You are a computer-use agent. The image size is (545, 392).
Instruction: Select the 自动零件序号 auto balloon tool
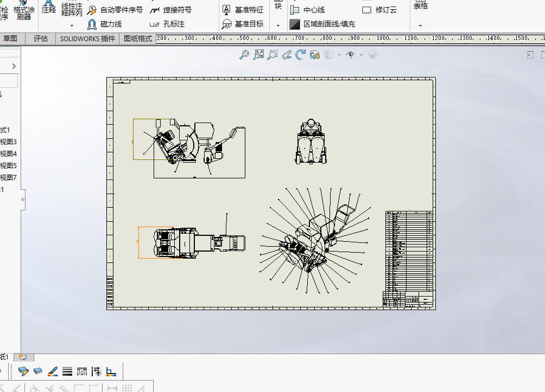tap(115, 10)
